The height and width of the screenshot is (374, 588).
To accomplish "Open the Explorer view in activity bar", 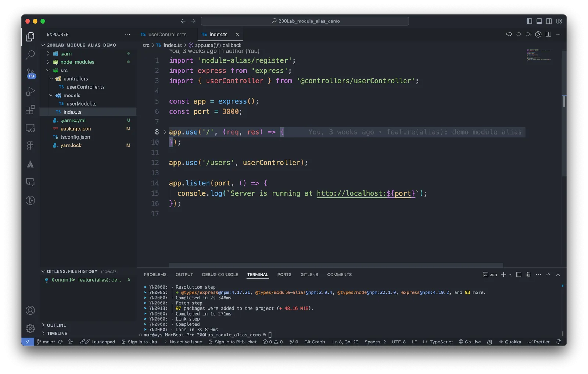I will coord(30,36).
